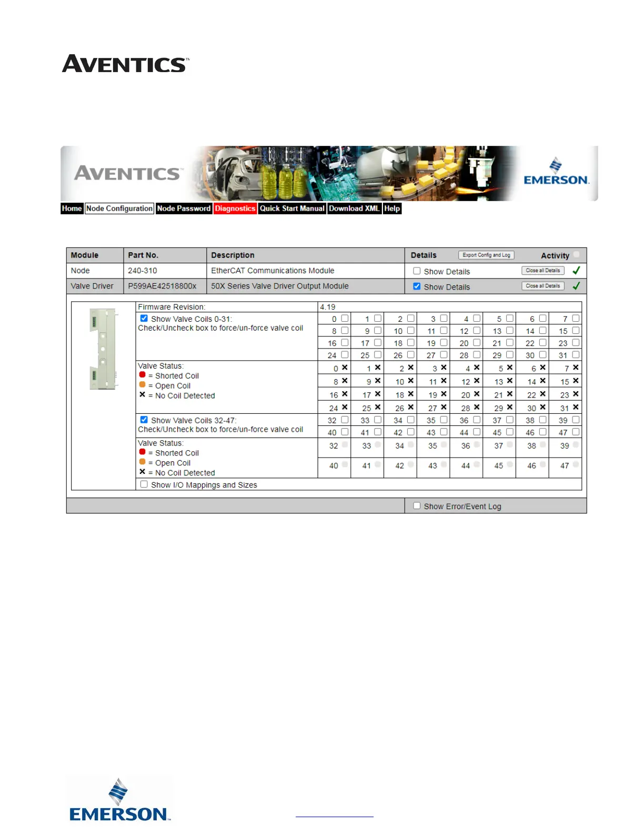Click the X status icon for coil 13

(x=510, y=381)
